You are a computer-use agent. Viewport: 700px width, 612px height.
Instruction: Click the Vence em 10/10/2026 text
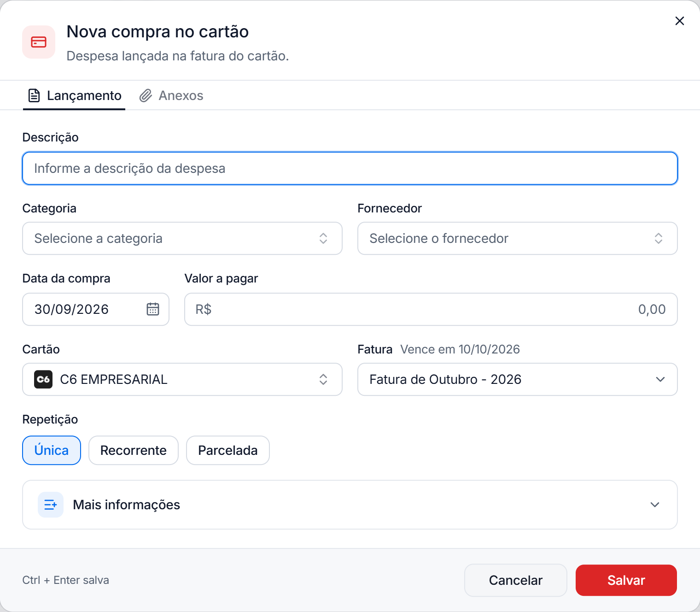(460, 349)
